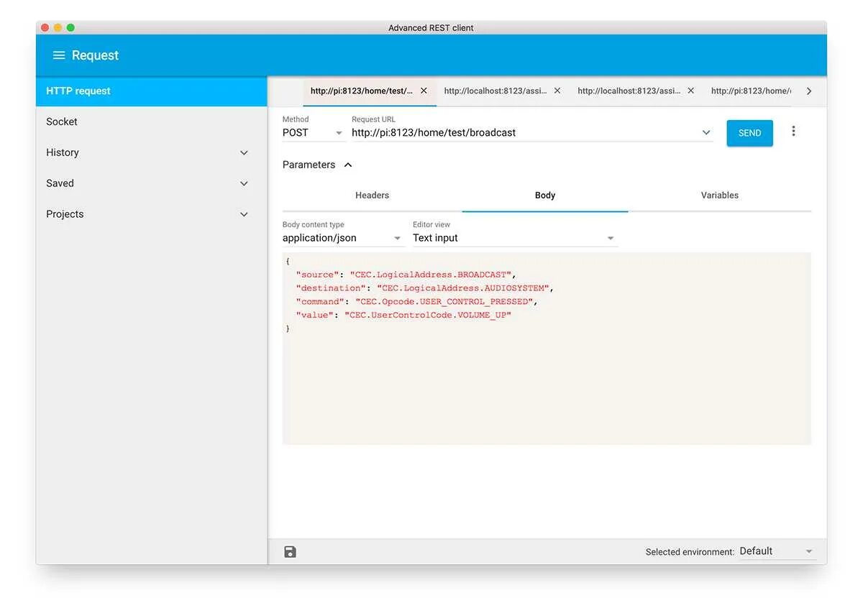
Task: Show the next request tabs with the arrow
Action: 809,91
